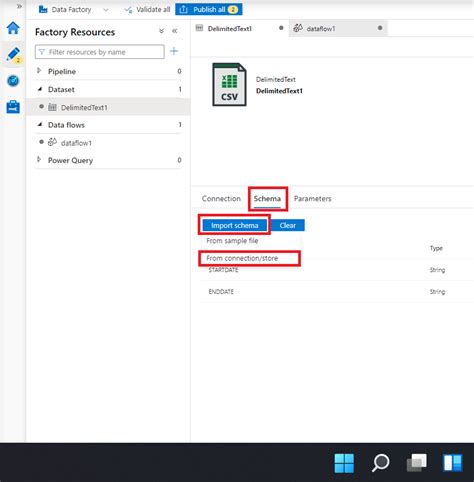Click the large CSV file icon
474x482 pixels.
coord(229,85)
